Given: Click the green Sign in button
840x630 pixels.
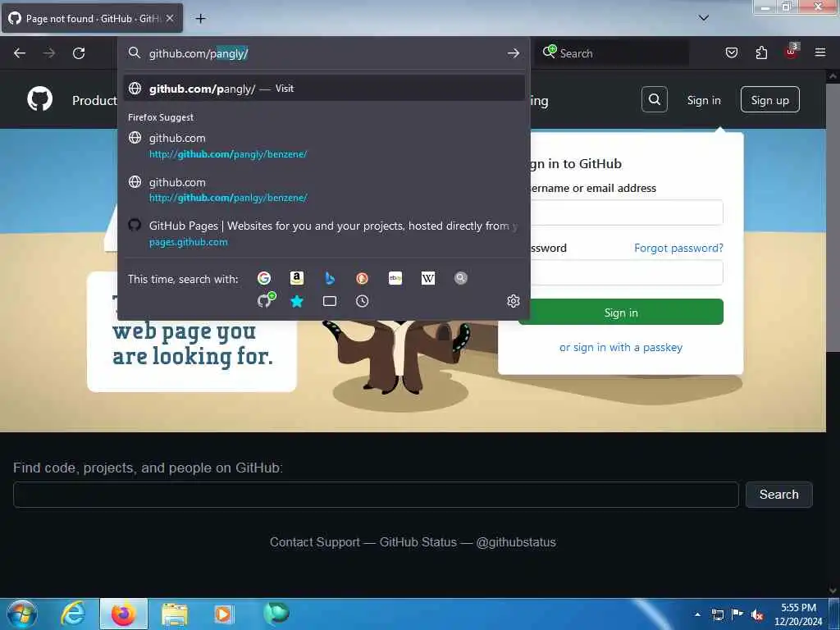Looking at the screenshot, I should tap(620, 313).
